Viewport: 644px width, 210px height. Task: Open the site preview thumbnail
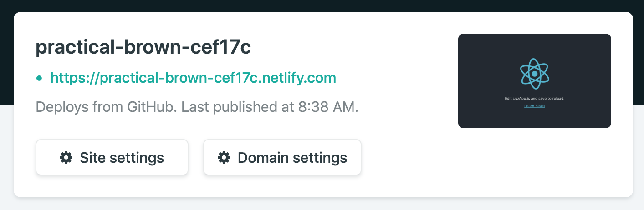534,81
